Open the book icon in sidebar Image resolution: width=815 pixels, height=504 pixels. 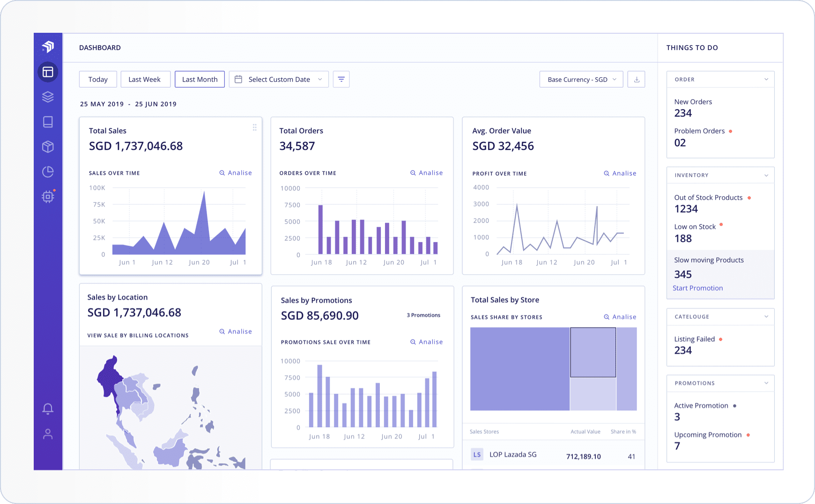48,122
